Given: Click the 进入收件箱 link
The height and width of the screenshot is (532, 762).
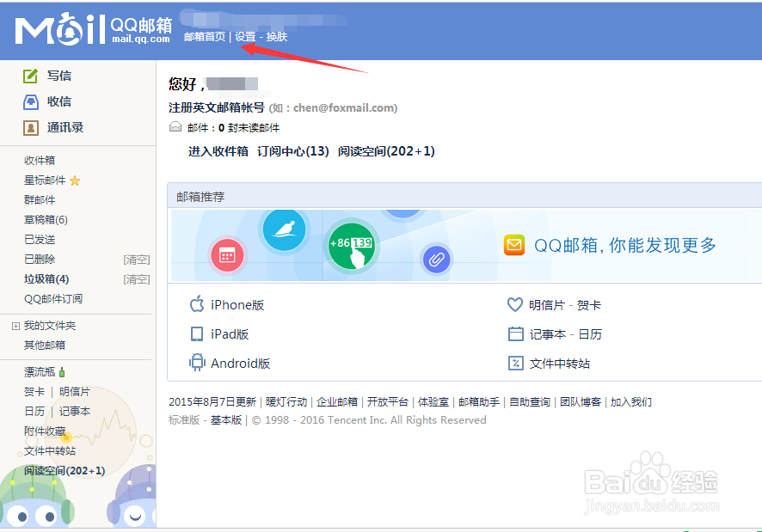Looking at the screenshot, I should pos(218,151).
